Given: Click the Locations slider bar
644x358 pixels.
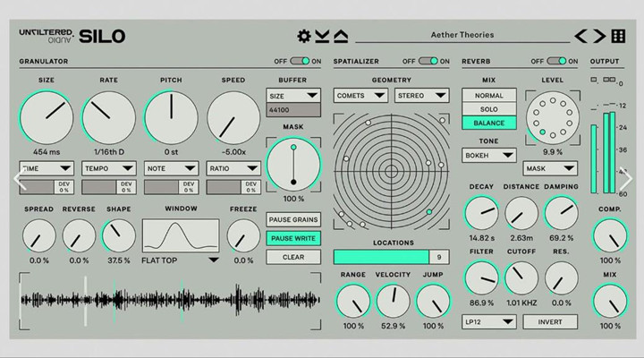Looking at the screenshot, I should click(x=381, y=257).
